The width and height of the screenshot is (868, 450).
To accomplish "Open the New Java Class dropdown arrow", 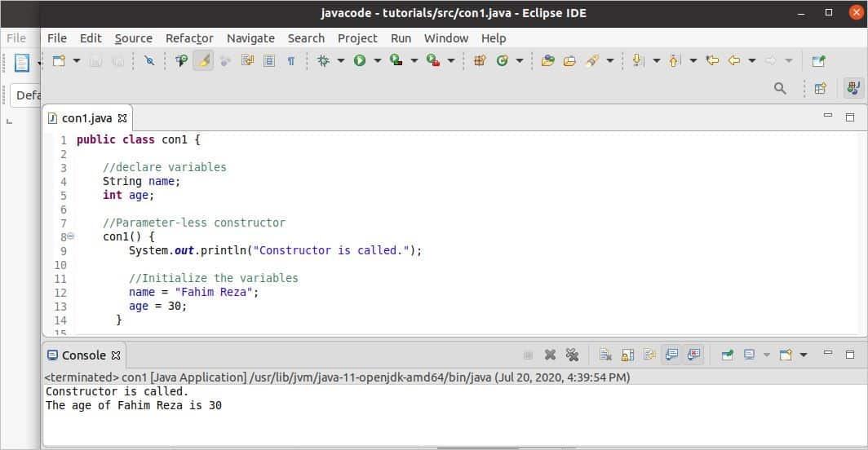I will point(520,61).
